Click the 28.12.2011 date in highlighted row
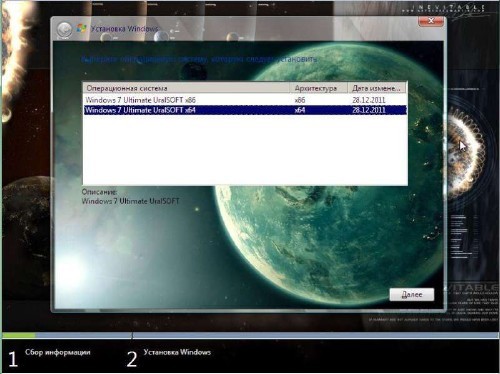The width and height of the screenshot is (500, 374). [x=369, y=110]
